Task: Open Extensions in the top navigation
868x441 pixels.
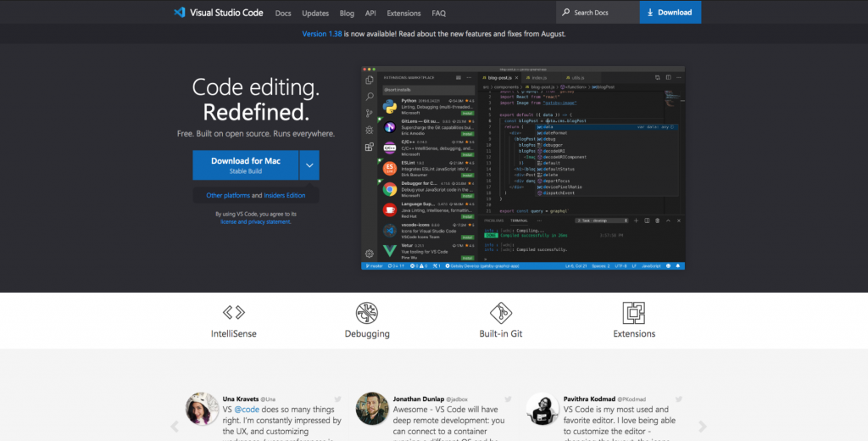Action: 403,14
